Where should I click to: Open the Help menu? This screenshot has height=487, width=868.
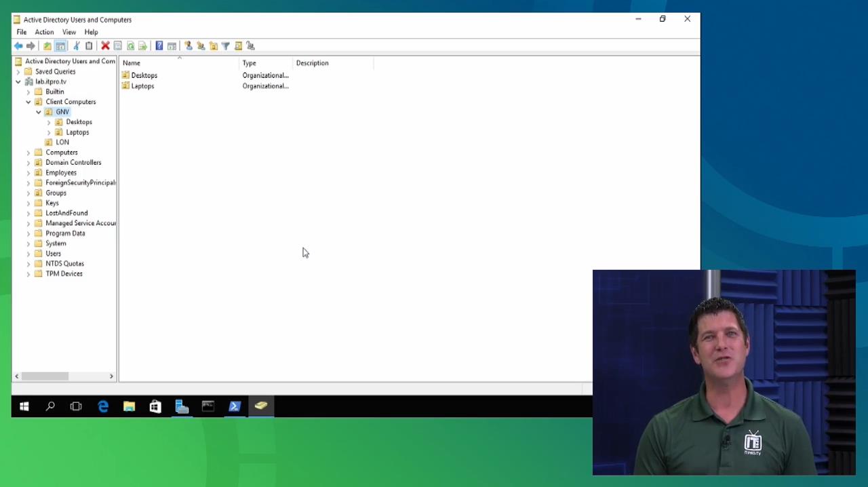[x=91, y=32]
